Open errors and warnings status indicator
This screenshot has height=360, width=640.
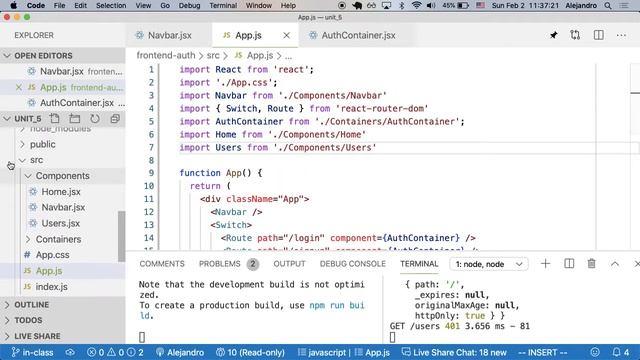pyautogui.click(x=116, y=352)
